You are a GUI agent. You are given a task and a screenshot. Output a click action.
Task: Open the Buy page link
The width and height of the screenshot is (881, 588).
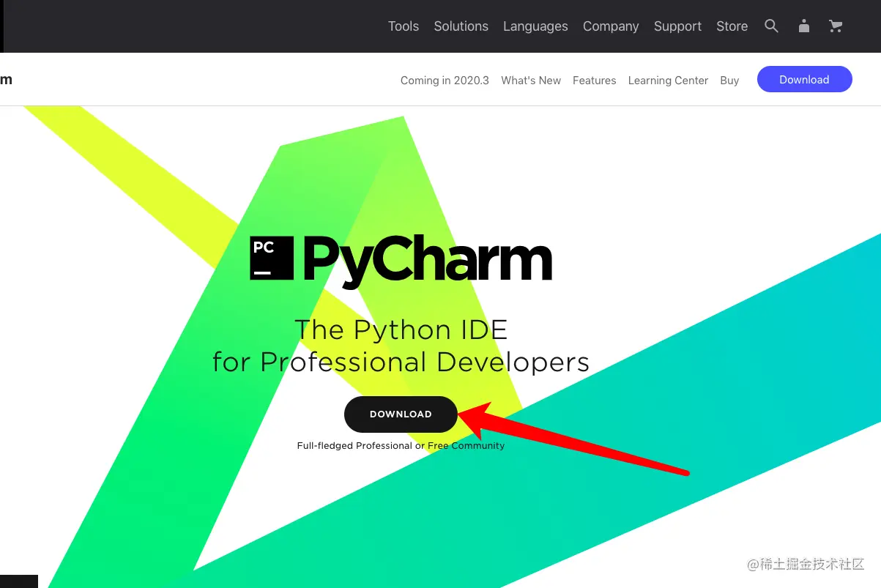pyautogui.click(x=729, y=81)
